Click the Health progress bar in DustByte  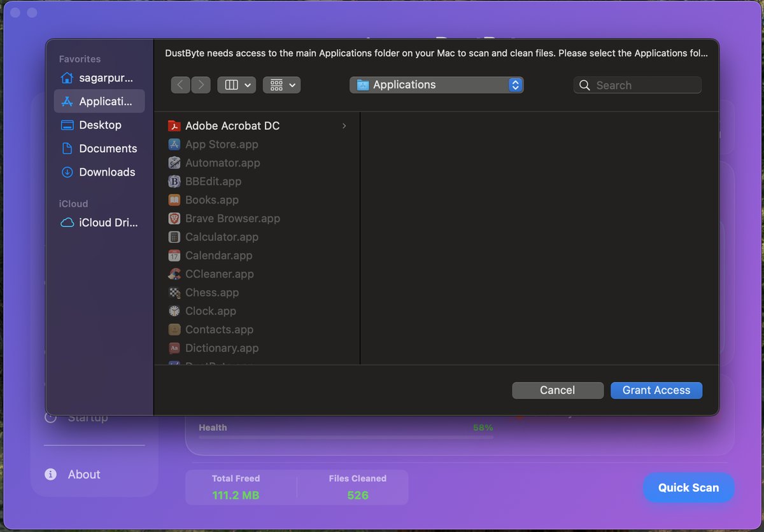tap(346, 437)
